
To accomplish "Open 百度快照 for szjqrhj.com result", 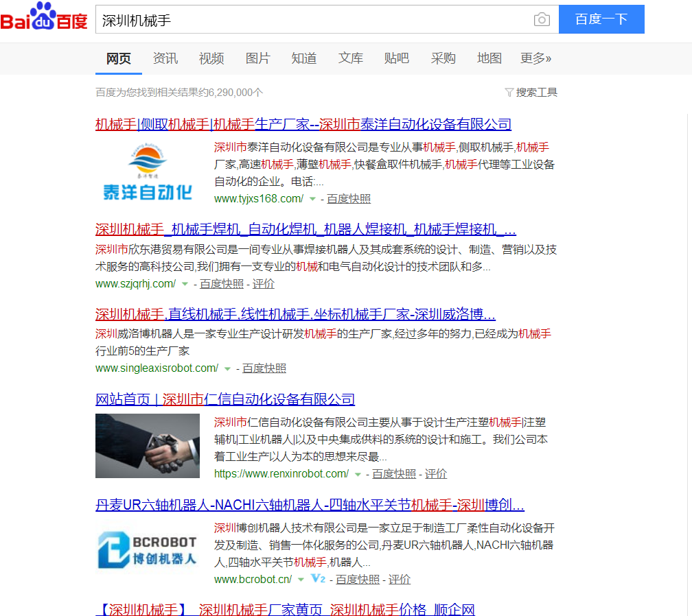I will (x=222, y=284).
